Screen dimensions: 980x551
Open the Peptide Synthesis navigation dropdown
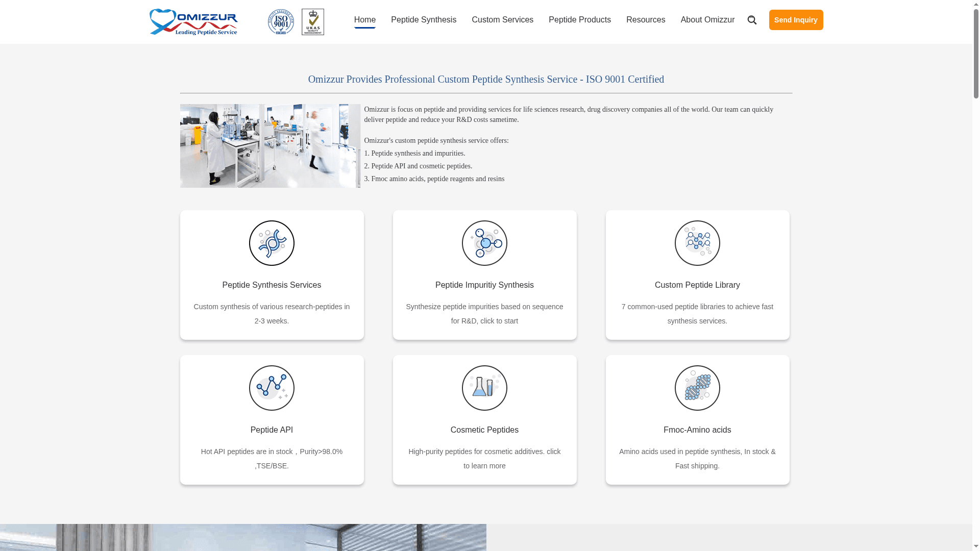pos(423,19)
